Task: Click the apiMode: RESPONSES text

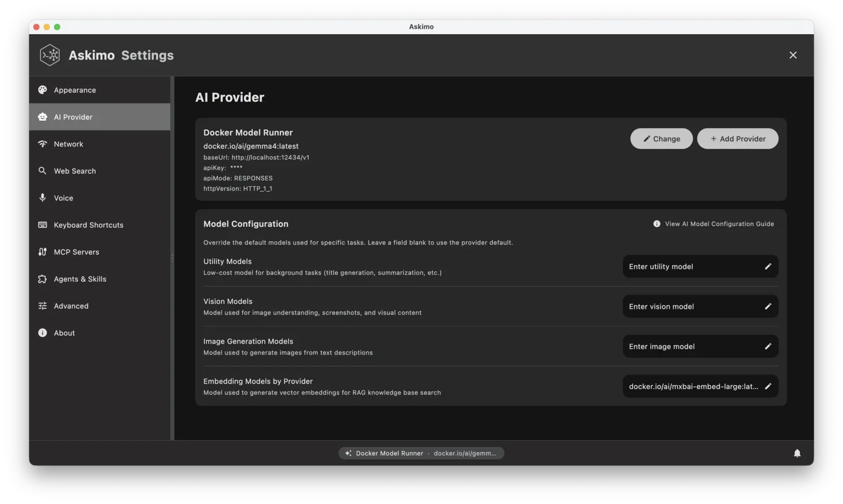Action: point(238,178)
